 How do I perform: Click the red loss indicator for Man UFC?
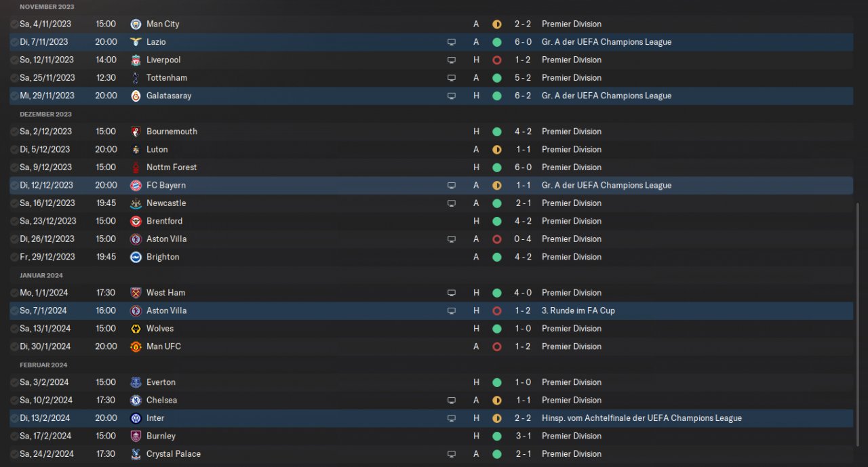click(x=496, y=346)
